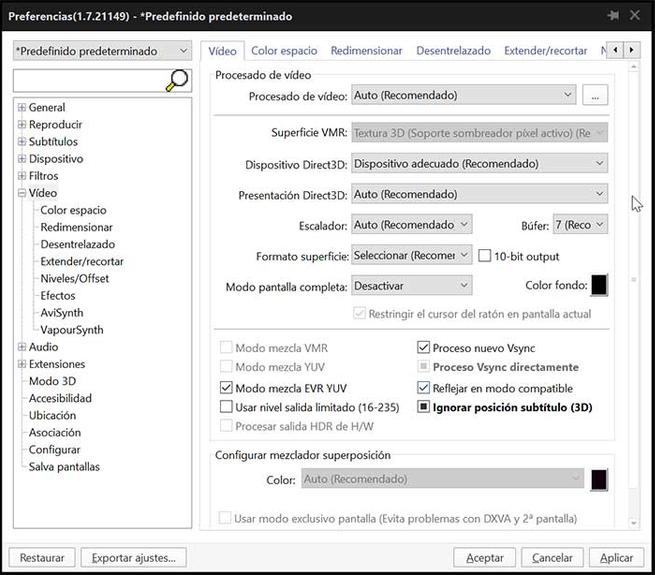
Task: Open the Escalador dropdown
Action: 412,224
